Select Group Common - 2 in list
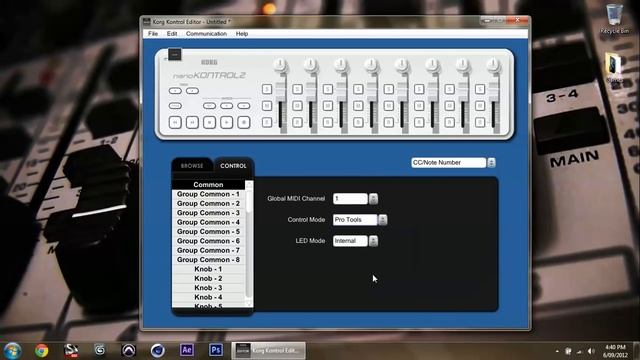Screen dimensions: 640x360 (x=208, y=203)
